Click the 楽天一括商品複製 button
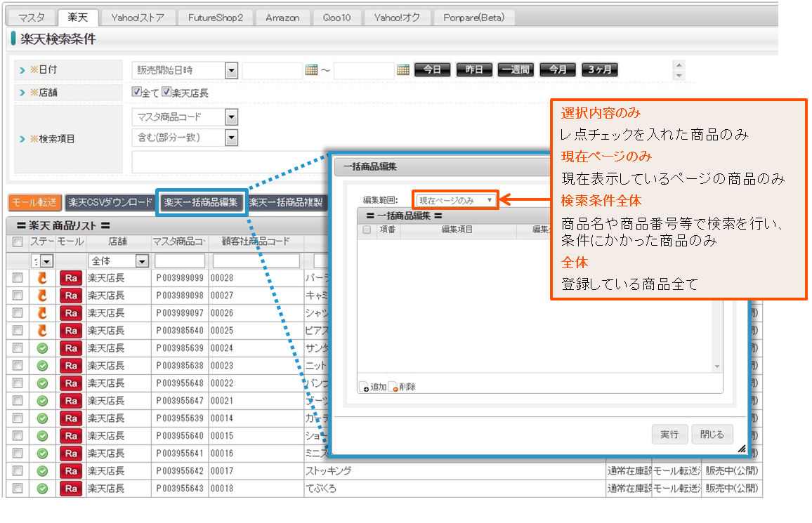 [286, 202]
